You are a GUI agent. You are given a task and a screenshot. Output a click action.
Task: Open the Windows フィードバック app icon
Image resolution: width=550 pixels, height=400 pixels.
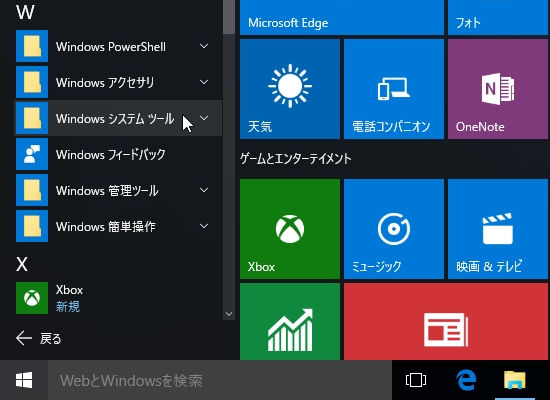(x=32, y=154)
